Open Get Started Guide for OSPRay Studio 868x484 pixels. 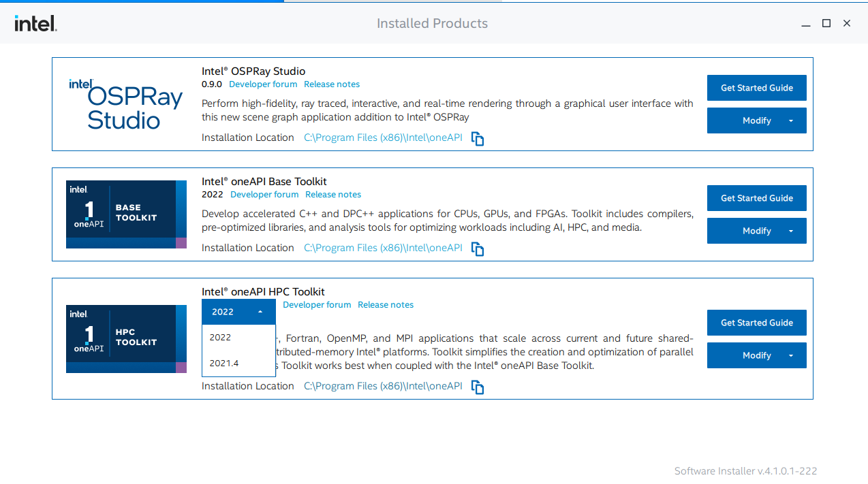pos(756,88)
